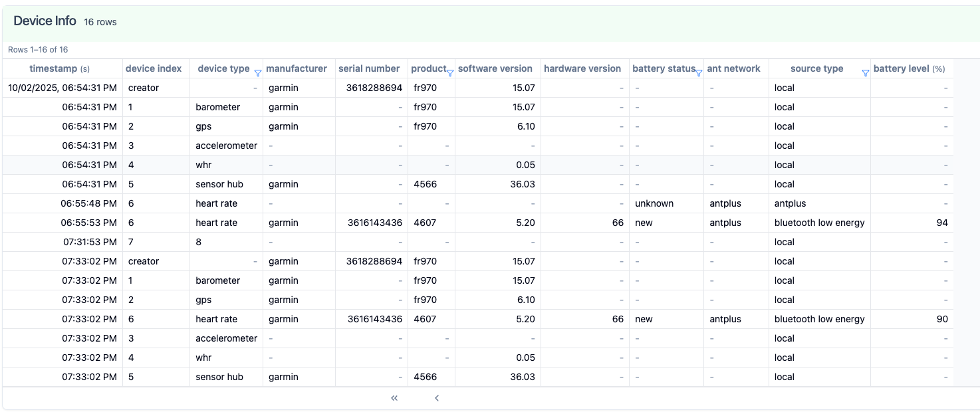Click the ant network column header
The width and height of the screenshot is (980, 416).
(x=734, y=68)
